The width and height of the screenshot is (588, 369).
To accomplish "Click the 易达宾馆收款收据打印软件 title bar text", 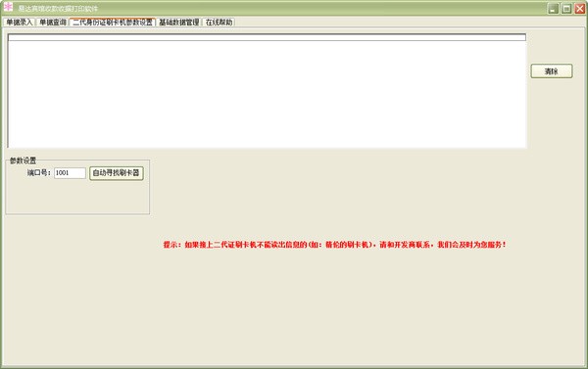I will pyautogui.click(x=58, y=8).
